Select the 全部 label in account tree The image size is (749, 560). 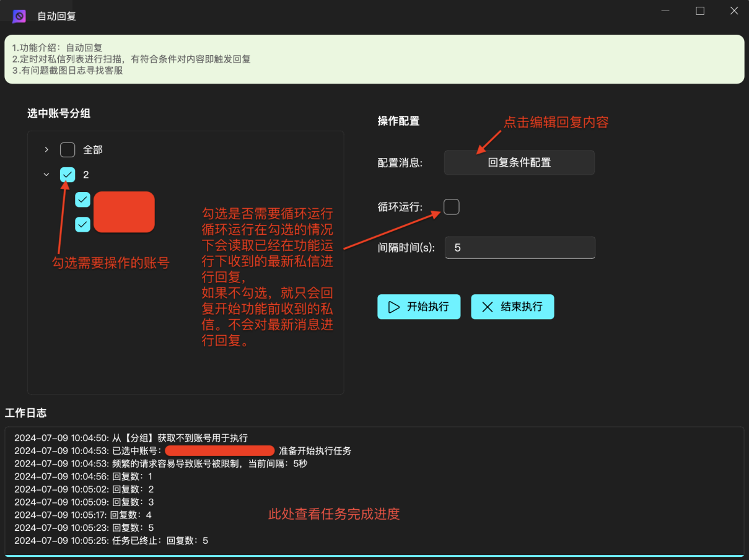click(x=93, y=150)
